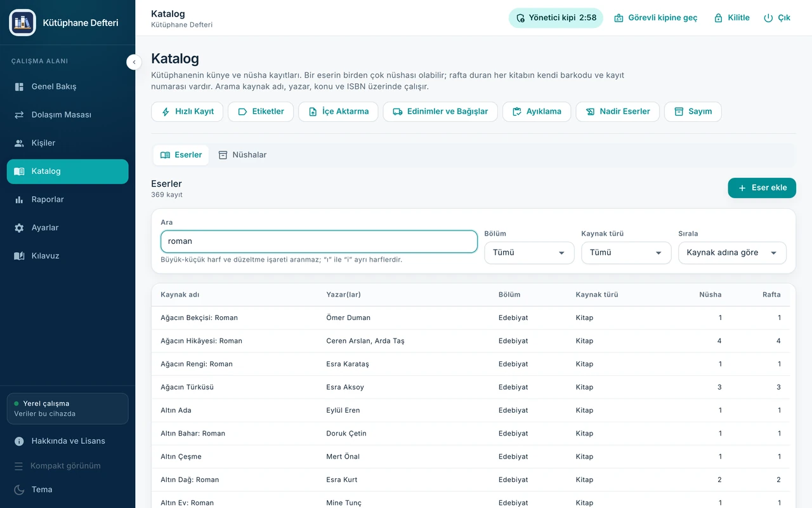Click the Kılavuz book icon
The width and height of the screenshot is (812, 508).
19,256
